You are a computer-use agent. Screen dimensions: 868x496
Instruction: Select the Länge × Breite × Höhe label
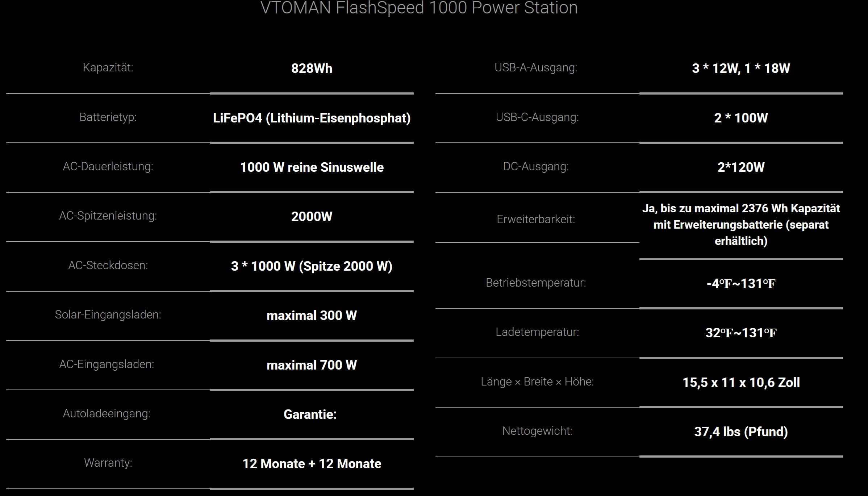click(537, 382)
